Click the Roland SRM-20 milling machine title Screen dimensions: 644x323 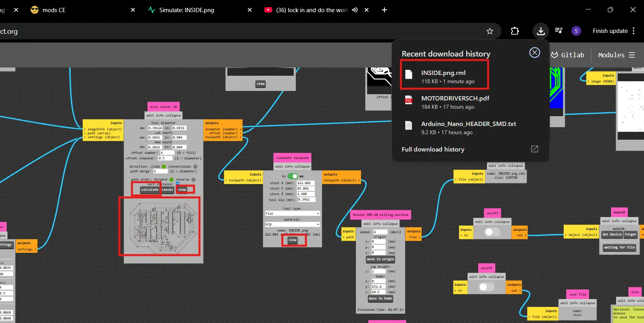click(380, 215)
